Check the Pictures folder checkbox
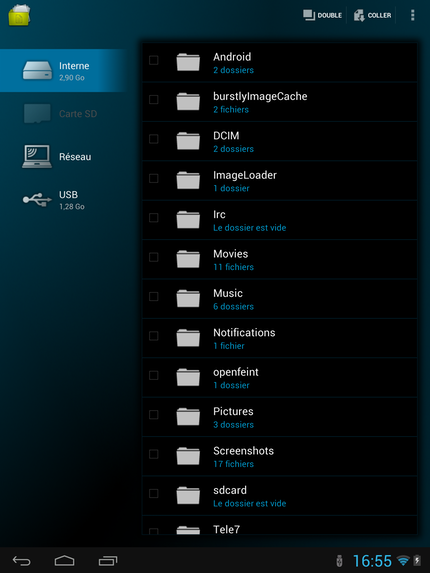This screenshot has height=573, width=430. click(x=154, y=415)
